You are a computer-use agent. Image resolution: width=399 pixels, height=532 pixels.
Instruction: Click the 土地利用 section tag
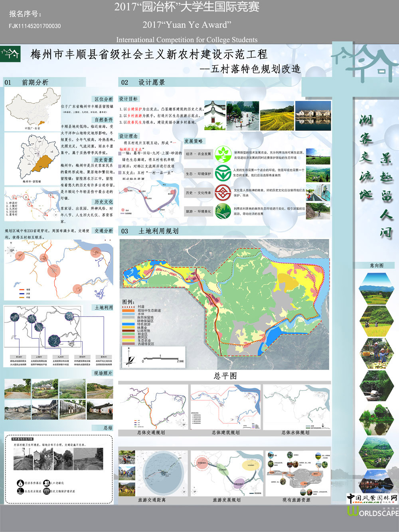point(103,308)
